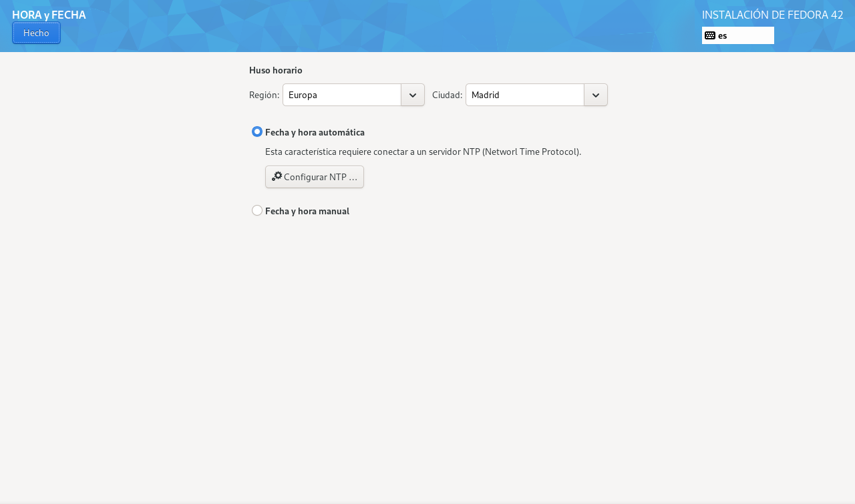The image size is (855, 504).
Task: Click the keyboard layout icon
Action: (710, 35)
